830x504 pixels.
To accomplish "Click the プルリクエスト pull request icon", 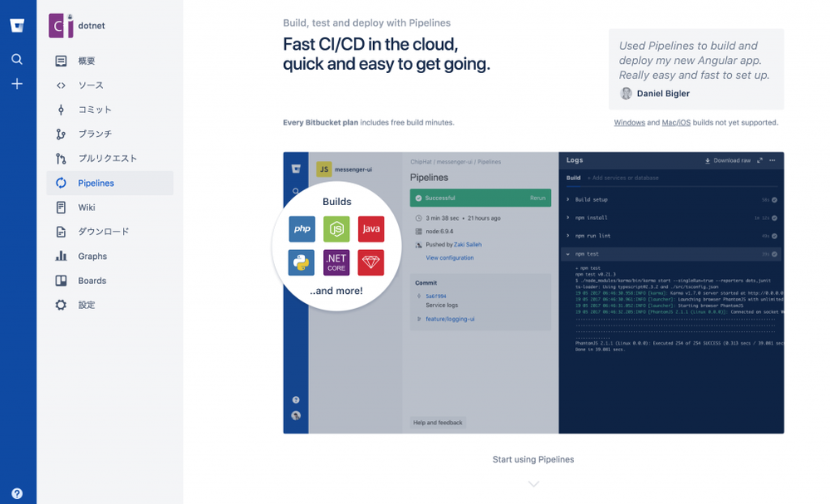I will (61, 158).
